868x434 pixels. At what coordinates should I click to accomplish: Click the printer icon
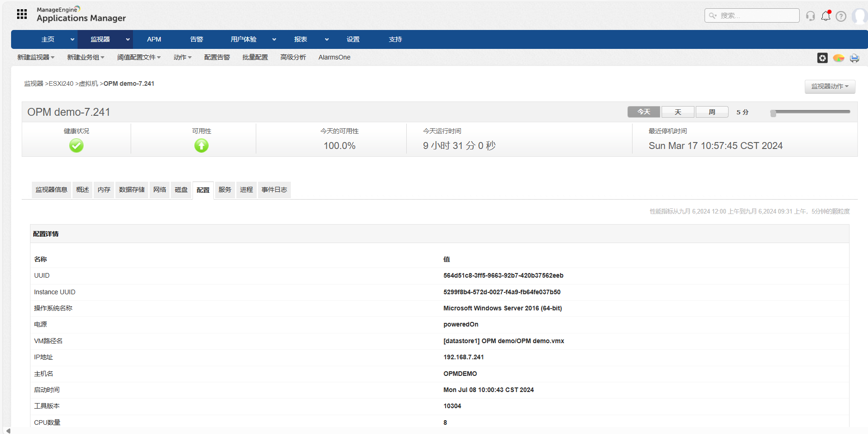854,58
